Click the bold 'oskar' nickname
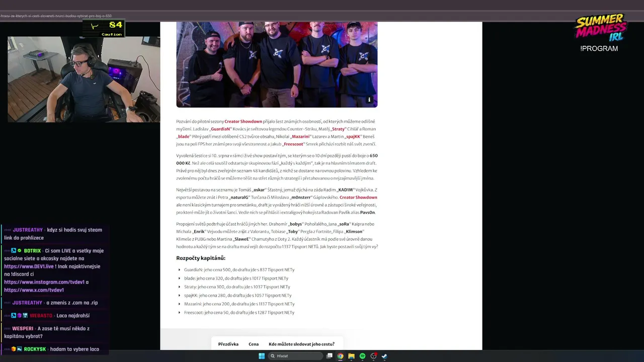644x362 pixels. [x=259, y=190]
